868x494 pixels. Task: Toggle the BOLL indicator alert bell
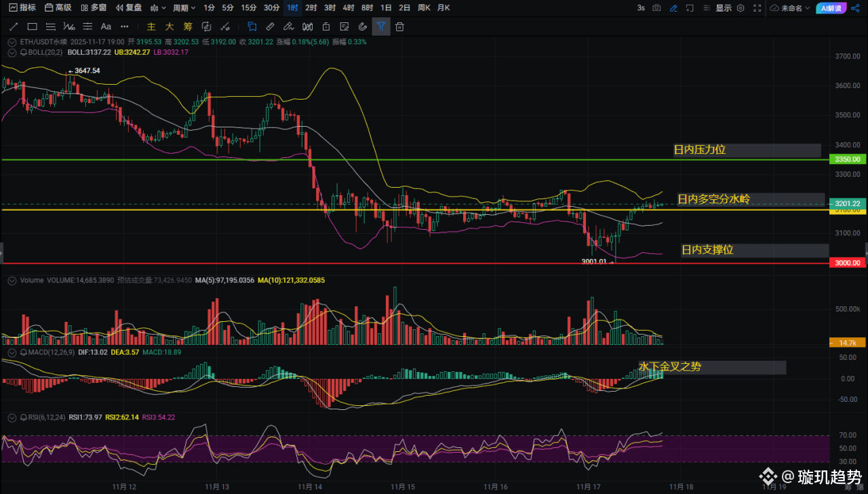(x=23, y=52)
